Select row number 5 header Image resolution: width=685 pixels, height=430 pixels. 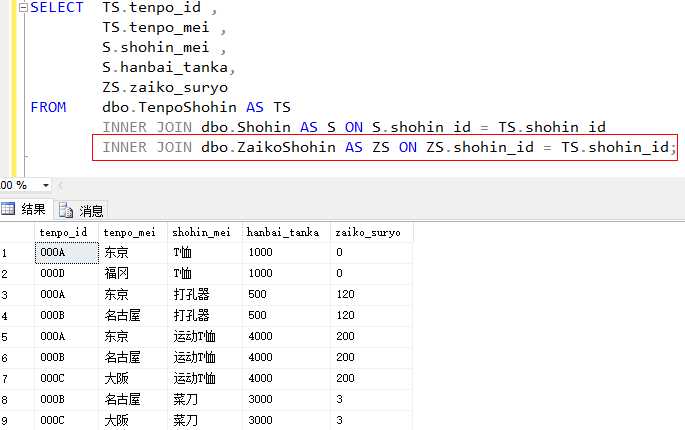tap(17, 336)
